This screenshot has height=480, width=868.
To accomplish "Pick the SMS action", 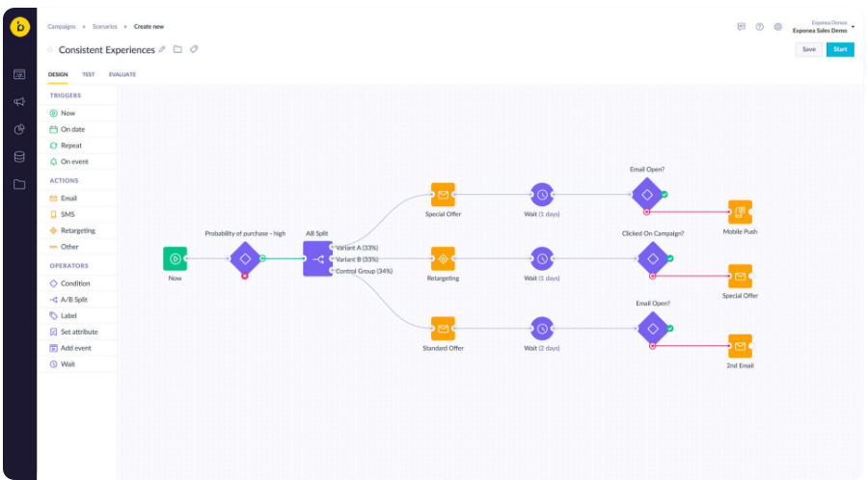I will (77, 214).
